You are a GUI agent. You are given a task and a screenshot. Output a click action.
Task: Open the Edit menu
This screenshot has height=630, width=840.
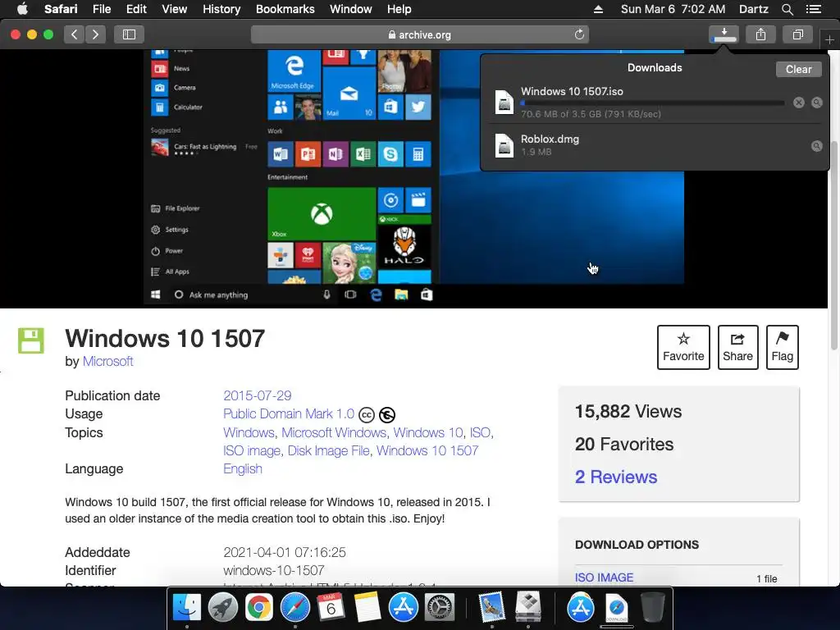click(136, 9)
